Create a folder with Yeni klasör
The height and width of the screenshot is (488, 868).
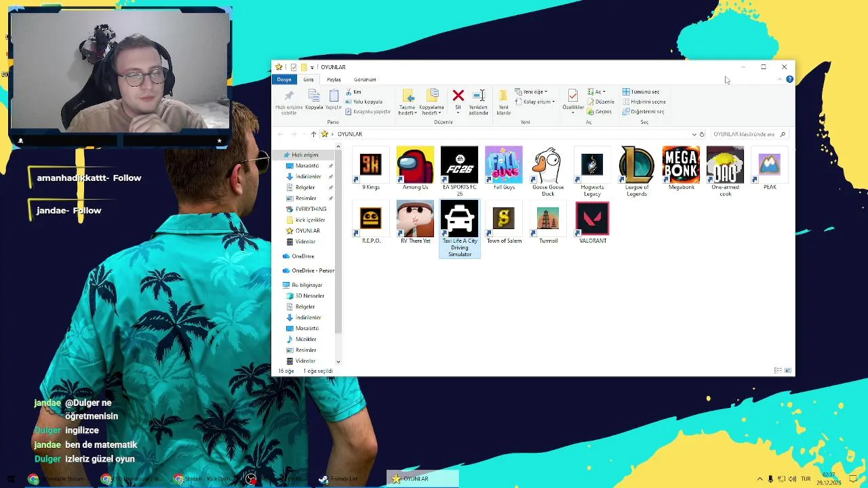503,102
